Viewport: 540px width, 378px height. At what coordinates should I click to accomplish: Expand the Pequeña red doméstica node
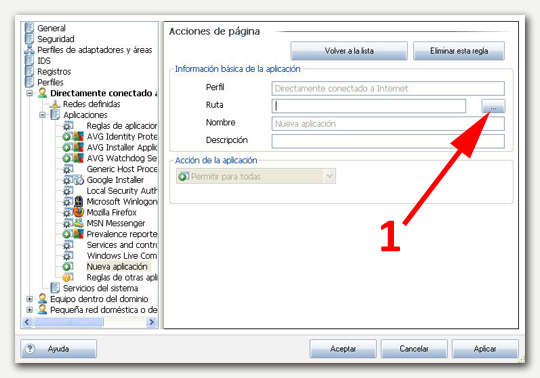coord(30,310)
